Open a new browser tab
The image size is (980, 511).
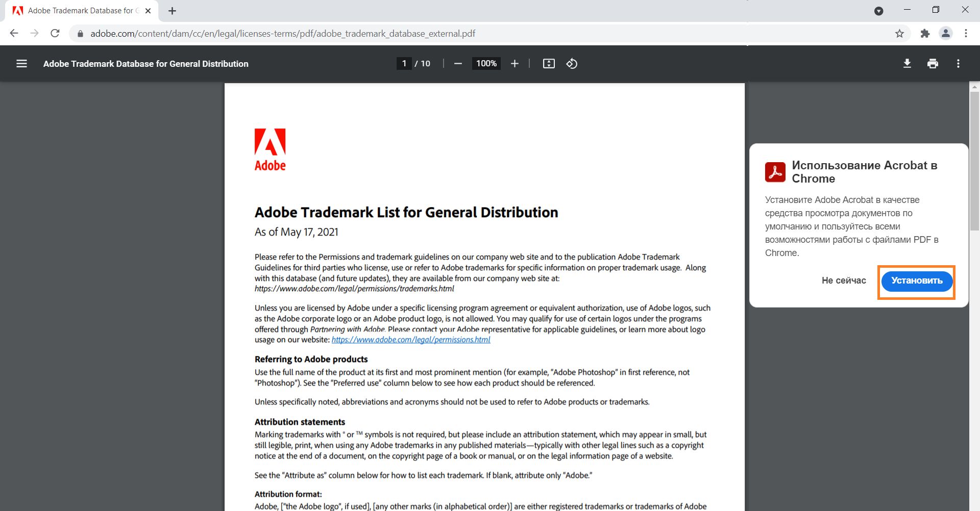[173, 11]
